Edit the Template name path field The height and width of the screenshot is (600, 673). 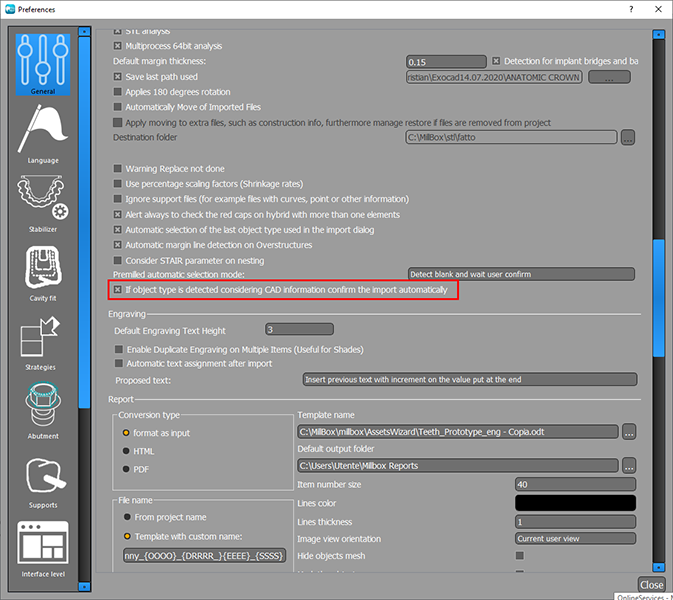(458, 432)
